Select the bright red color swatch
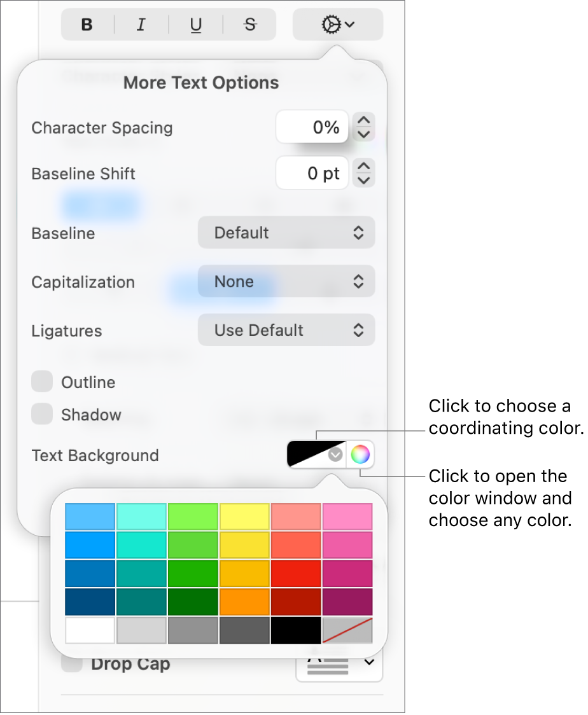The width and height of the screenshot is (588, 715). 296,573
